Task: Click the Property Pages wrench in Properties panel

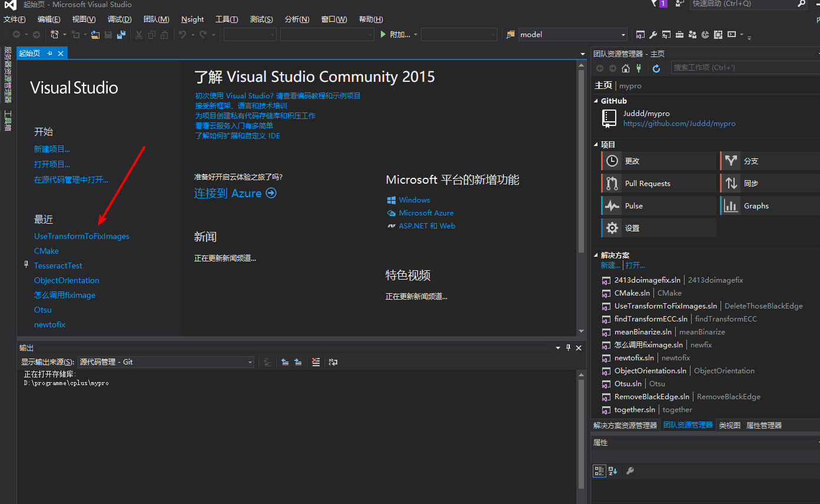Action: [x=630, y=471]
